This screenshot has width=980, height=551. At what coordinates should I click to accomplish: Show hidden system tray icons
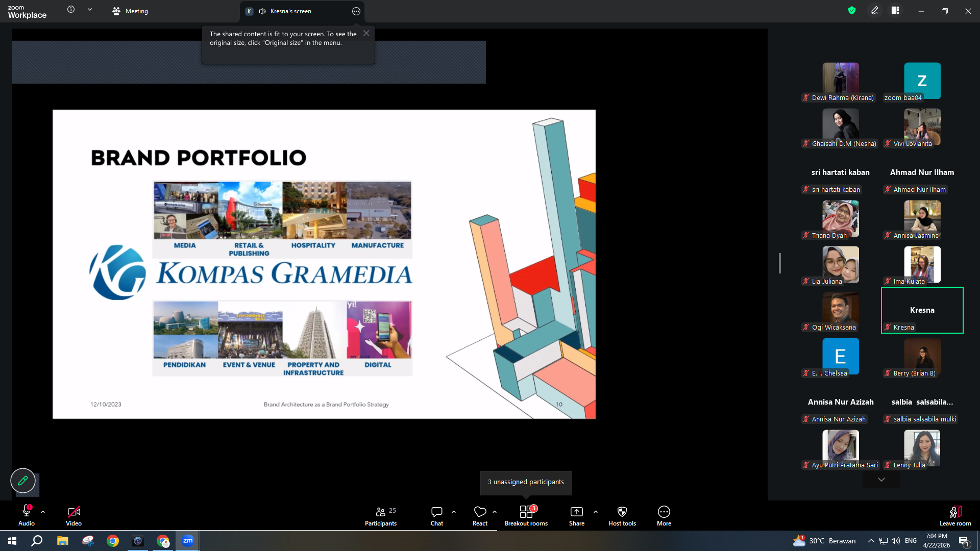click(871, 541)
